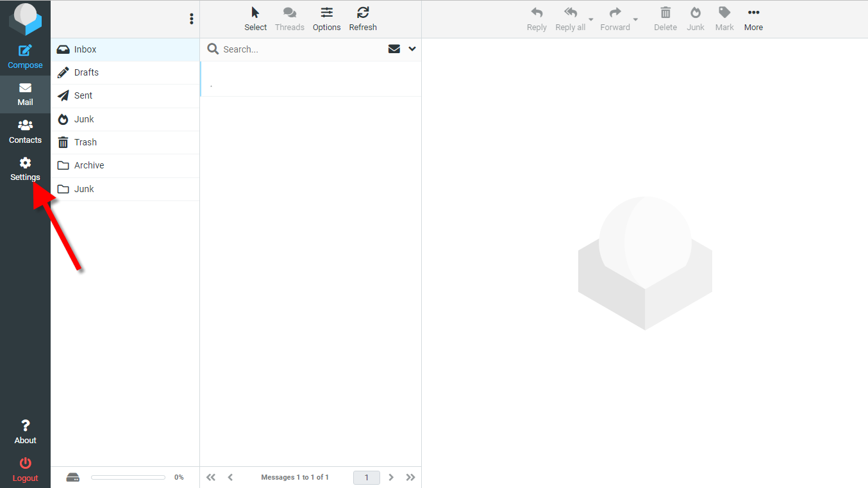Image resolution: width=868 pixels, height=488 pixels.
Task: Click the Reply all button
Action: click(570, 19)
